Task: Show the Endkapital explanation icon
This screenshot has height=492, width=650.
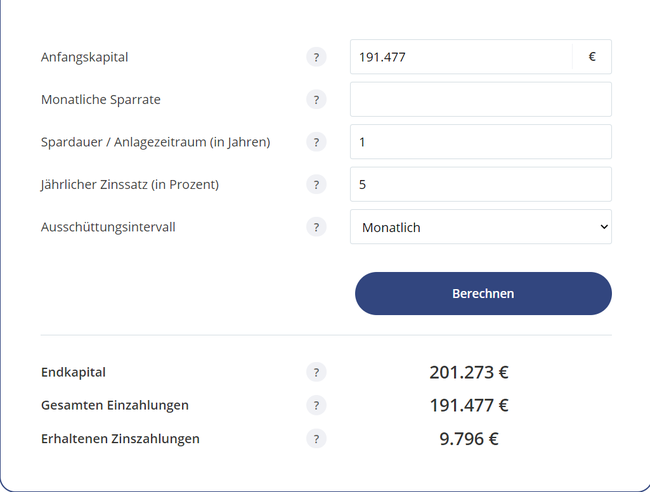Action: (x=316, y=372)
